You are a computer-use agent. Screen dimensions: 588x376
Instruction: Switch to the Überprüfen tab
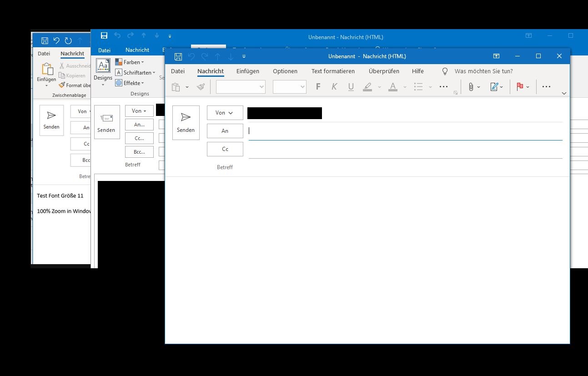384,71
